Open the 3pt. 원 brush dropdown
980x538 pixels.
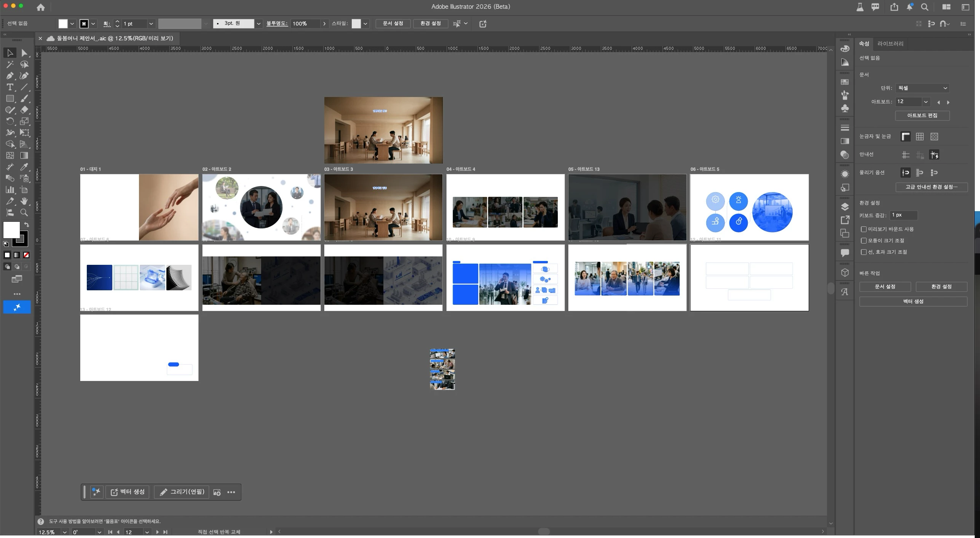(x=259, y=24)
